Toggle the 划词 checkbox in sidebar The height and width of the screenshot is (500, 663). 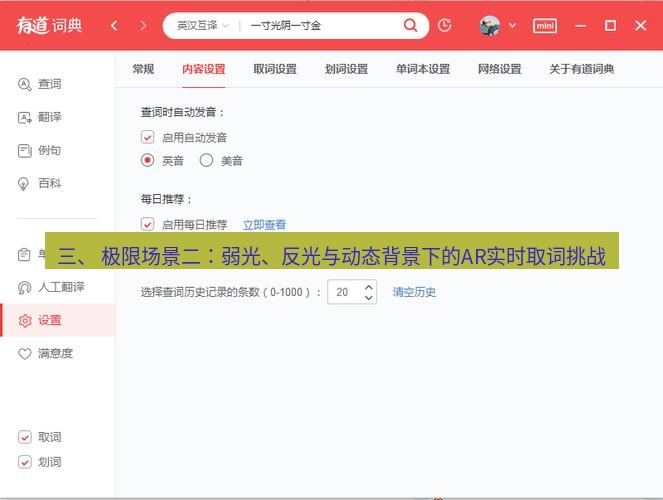(x=25, y=462)
